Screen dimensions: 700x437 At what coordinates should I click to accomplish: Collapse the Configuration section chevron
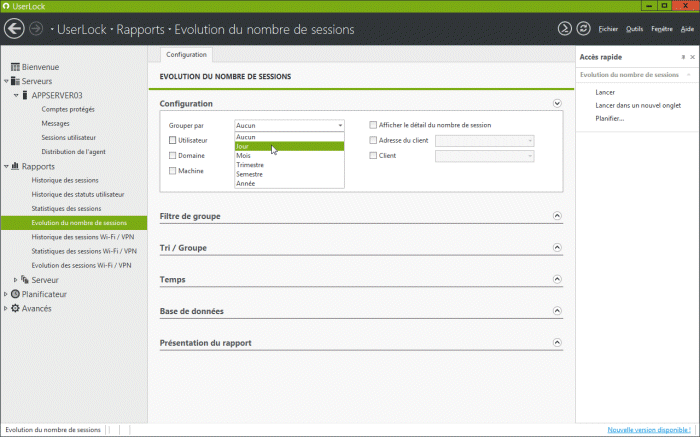click(557, 104)
